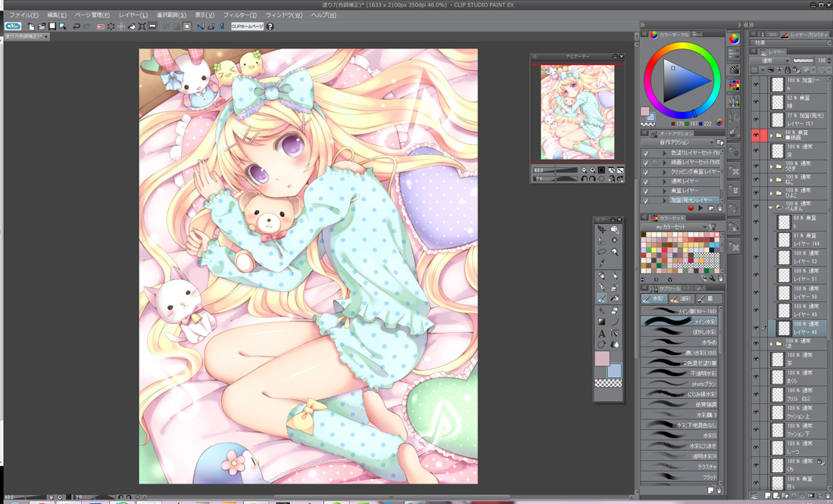This screenshot has height=504, width=833.
Task: Open the ファイル(F) menu
Action: click(x=23, y=15)
